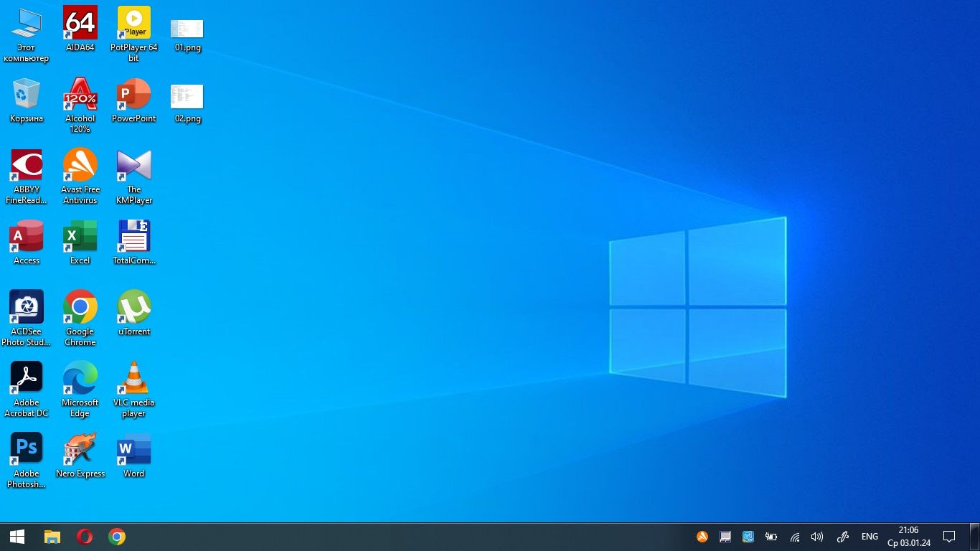Select the 02.png file thumbnail
This screenshot has width=980, height=551.
tap(187, 104)
